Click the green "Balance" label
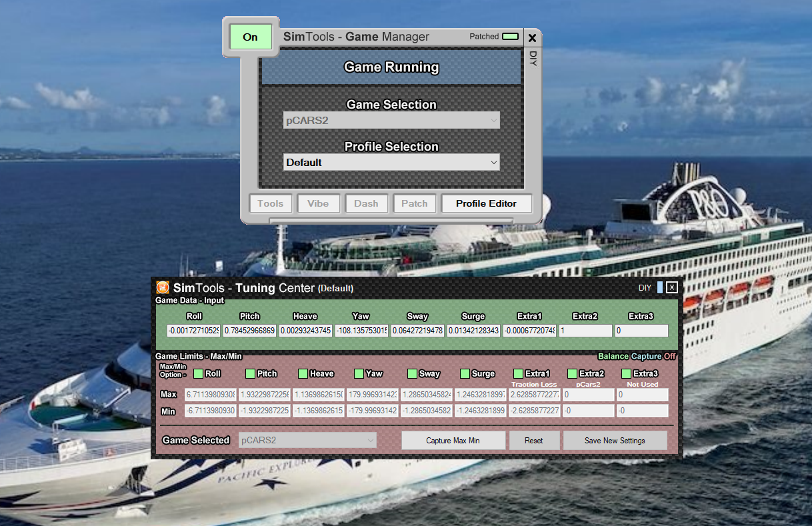The width and height of the screenshot is (812, 526). (x=613, y=357)
